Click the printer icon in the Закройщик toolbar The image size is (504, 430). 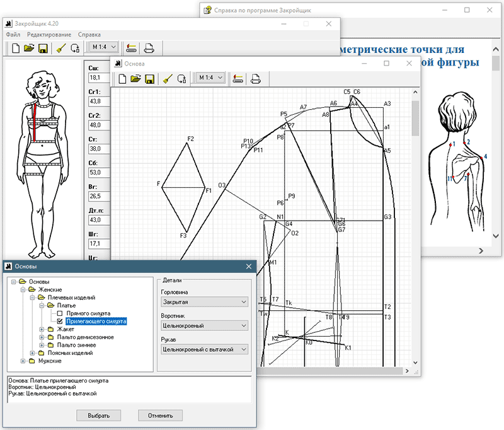(149, 48)
